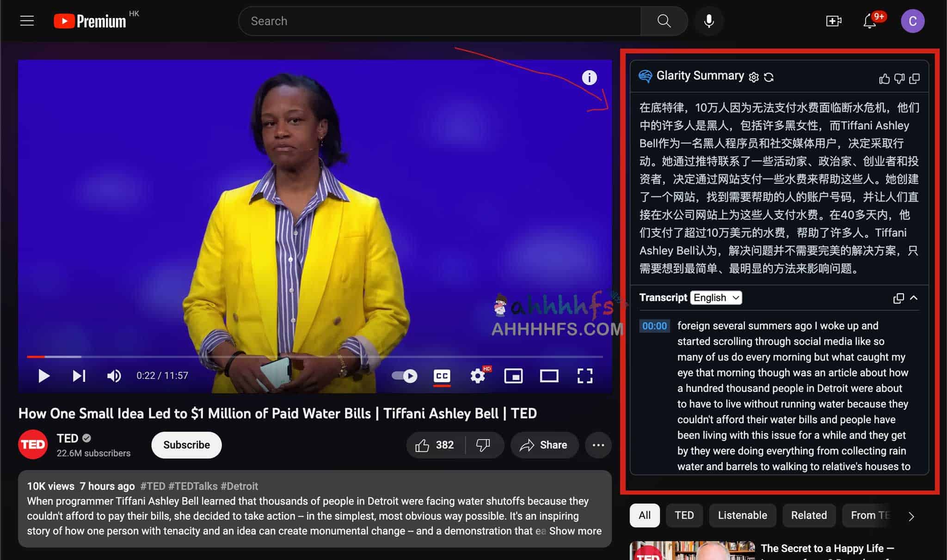Click the Glarity logo icon
Image resolution: width=947 pixels, height=560 pixels.
click(646, 76)
